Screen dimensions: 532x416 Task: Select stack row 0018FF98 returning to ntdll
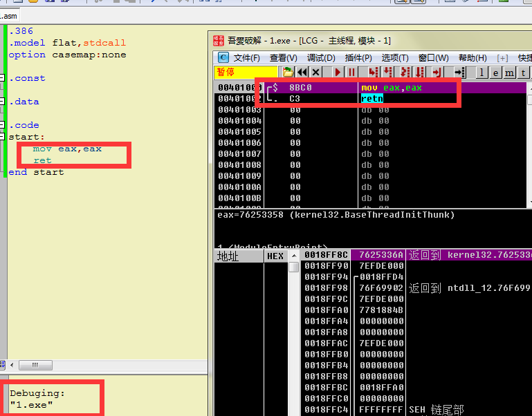[416, 288]
